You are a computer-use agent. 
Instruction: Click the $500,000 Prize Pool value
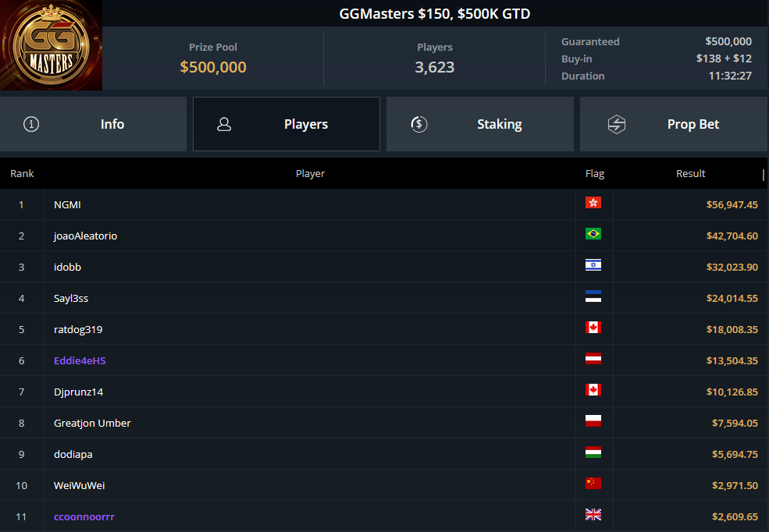pos(213,67)
